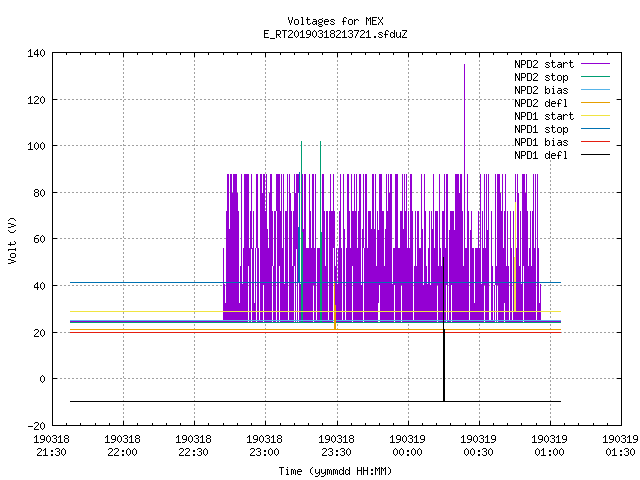Click the 'NPD2 start' legend label

(544, 64)
